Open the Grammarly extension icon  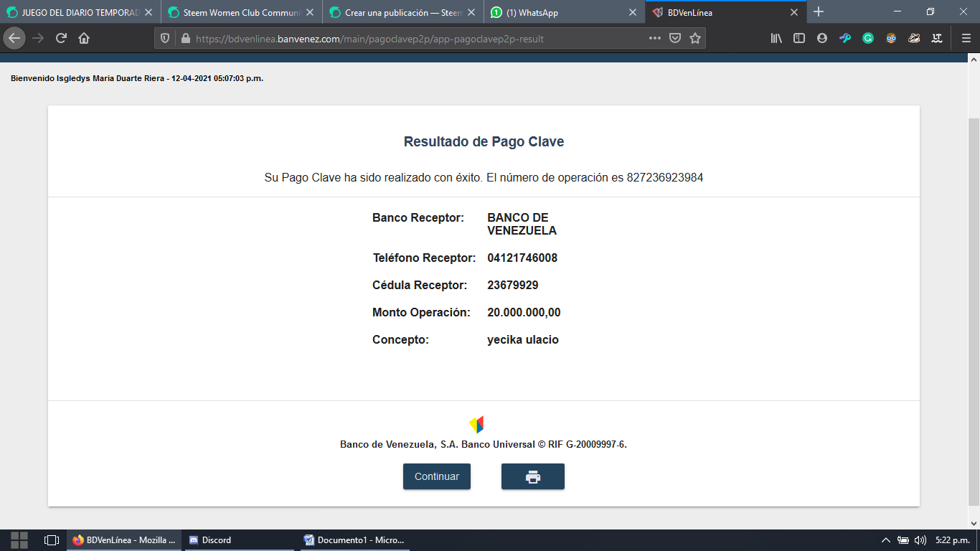868,39
